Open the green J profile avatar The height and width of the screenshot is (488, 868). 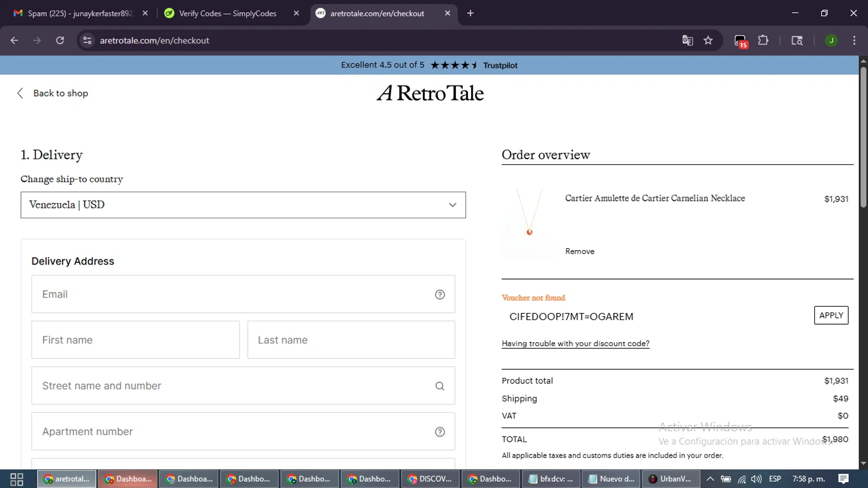832,41
